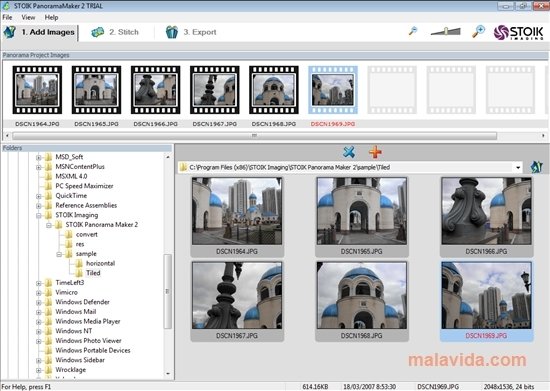Viewport: 550px width, 391px height.
Task: Select the Windows Sidebar folder
Action: pos(80,360)
